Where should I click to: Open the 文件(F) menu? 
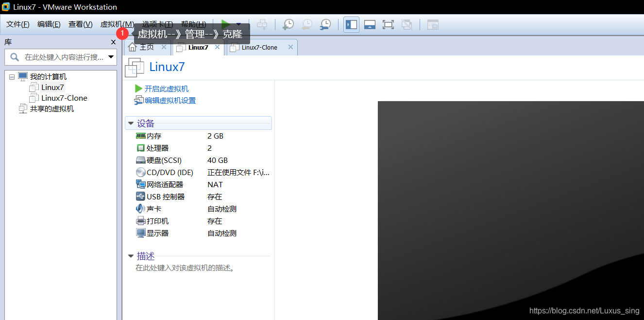(x=18, y=24)
